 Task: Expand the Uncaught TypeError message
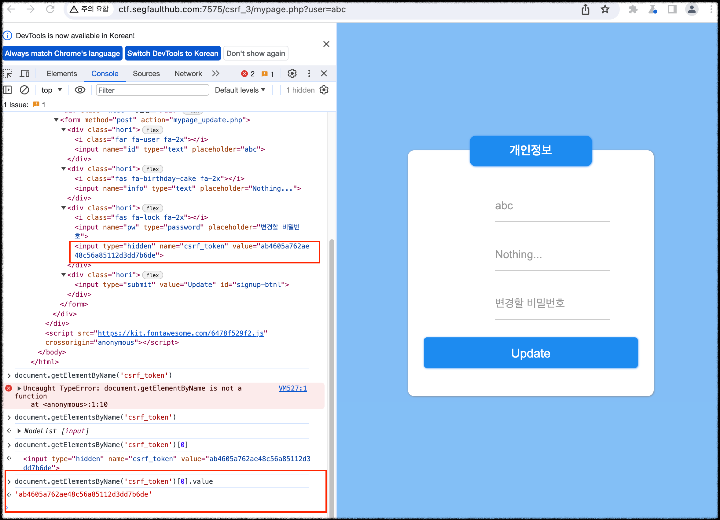point(19,389)
